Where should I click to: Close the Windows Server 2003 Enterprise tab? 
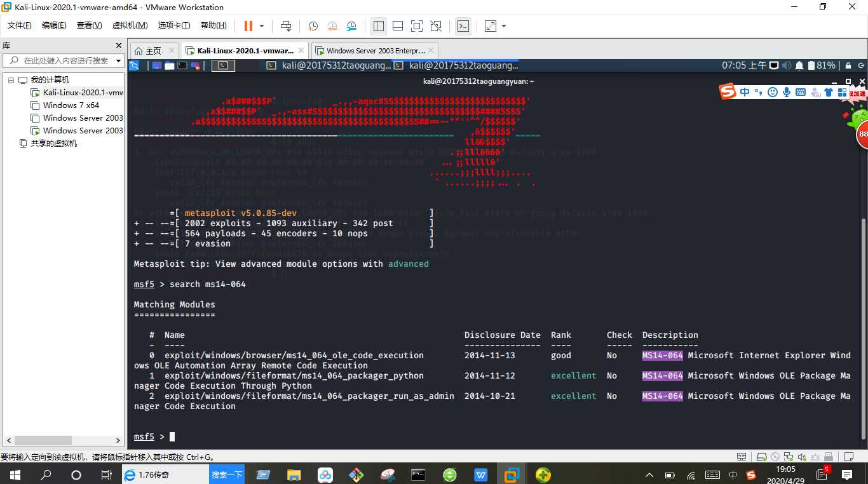[431, 51]
